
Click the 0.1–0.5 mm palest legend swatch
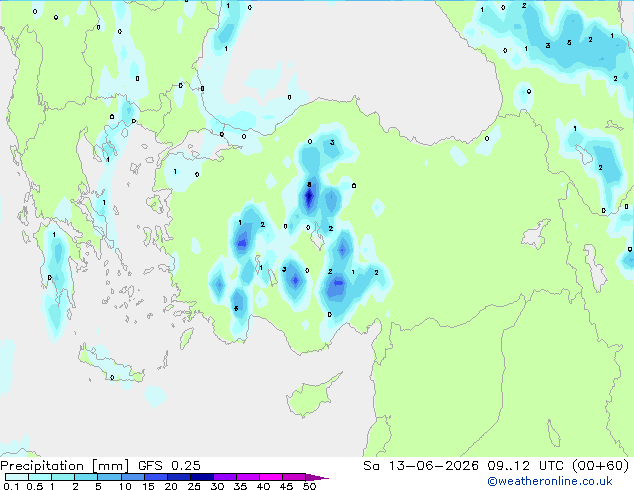pos(17,477)
